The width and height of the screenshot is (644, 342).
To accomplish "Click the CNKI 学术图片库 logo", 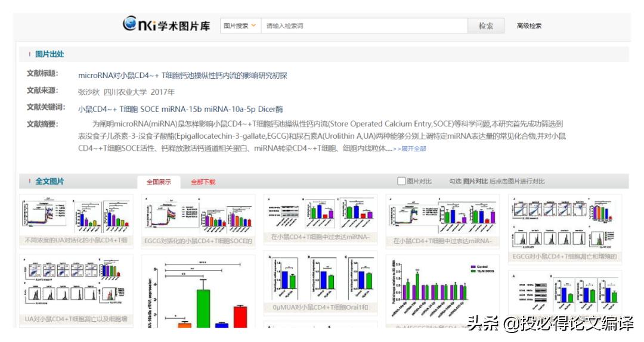I will click(166, 24).
